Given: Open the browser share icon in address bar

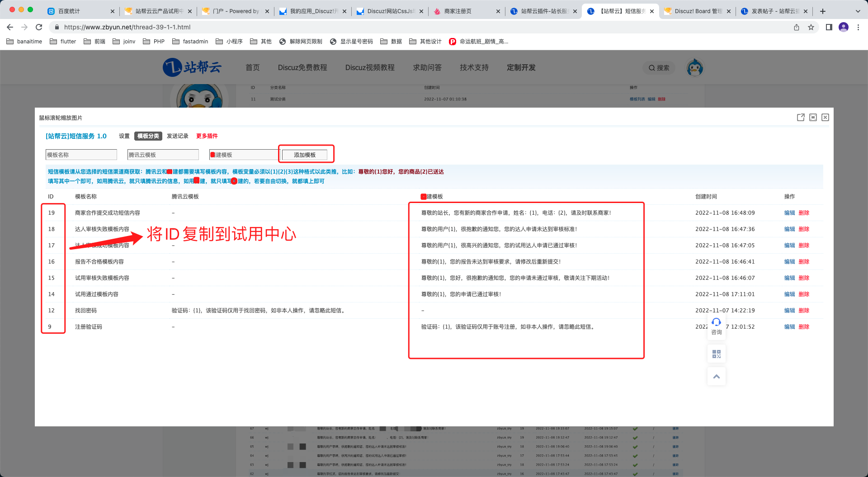Looking at the screenshot, I should click(x=797, y=27).
